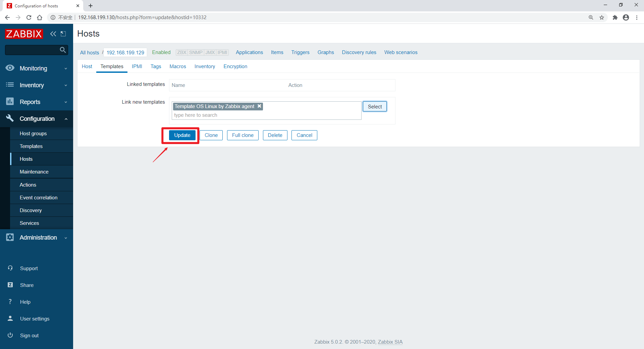Open Services in sidebar
644x349 pixels.
(x=42, y=223)
